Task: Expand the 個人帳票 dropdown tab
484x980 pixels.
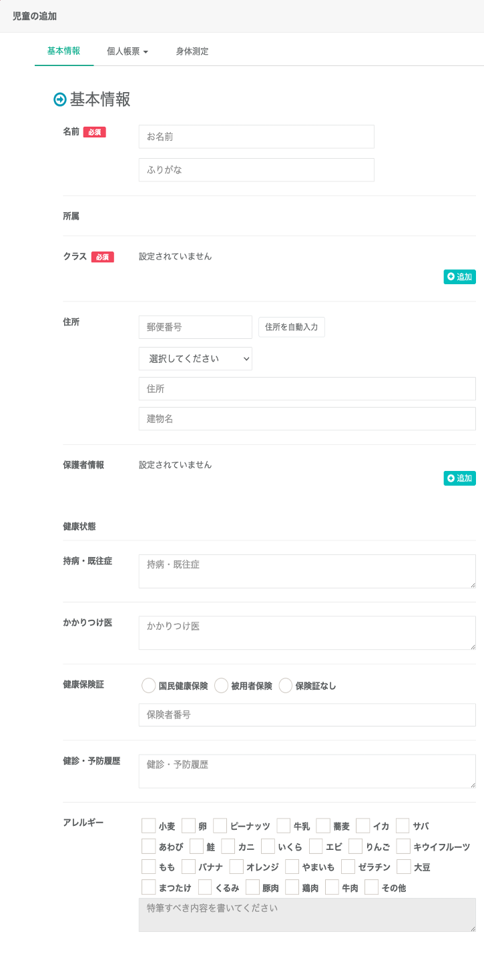Action: pos(128,51)
